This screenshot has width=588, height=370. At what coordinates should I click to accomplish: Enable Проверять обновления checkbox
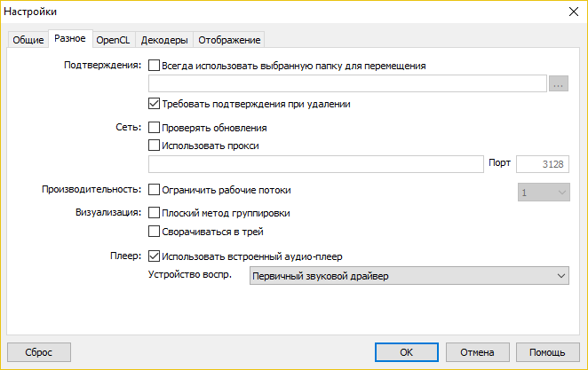point(155,129)
